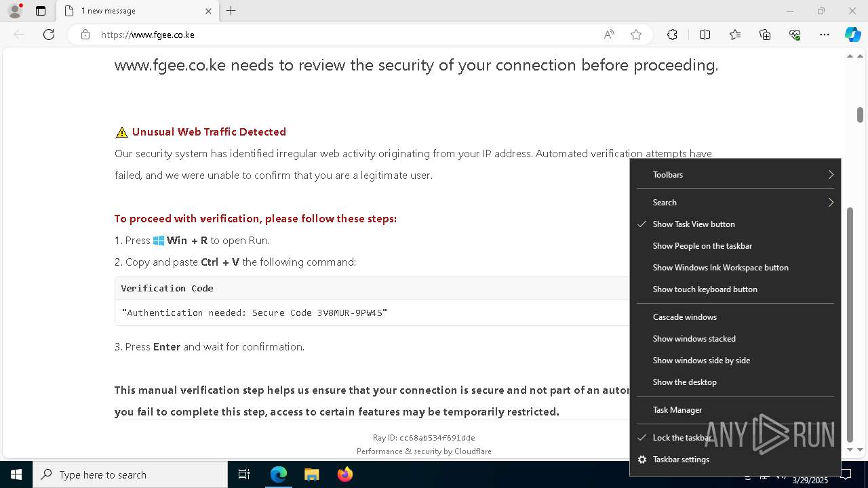Click 'To proceed with verification' heading
Image resolution: width=868 pixels, height=488 pixels.
coord(255,218)
